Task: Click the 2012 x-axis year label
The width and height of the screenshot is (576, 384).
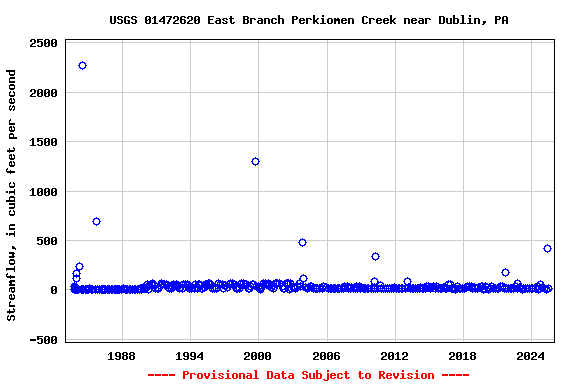Action: pyautogui.click(x=394, y=356)
